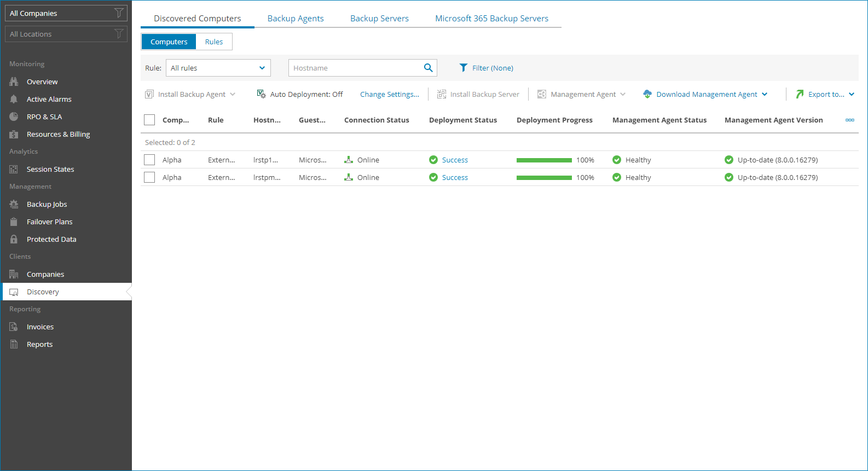
Task: Click the Change Settings link
Action: pyautogui.click(x=390, y=94)
